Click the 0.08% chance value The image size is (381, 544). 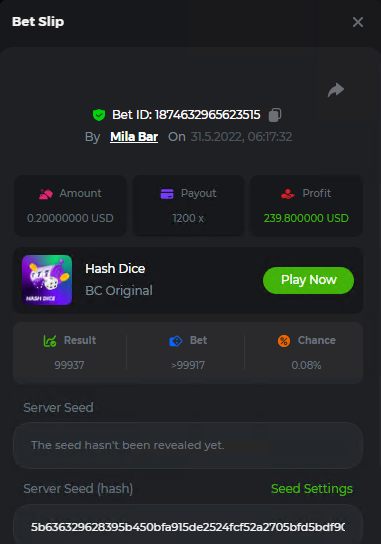coord(306,365)
